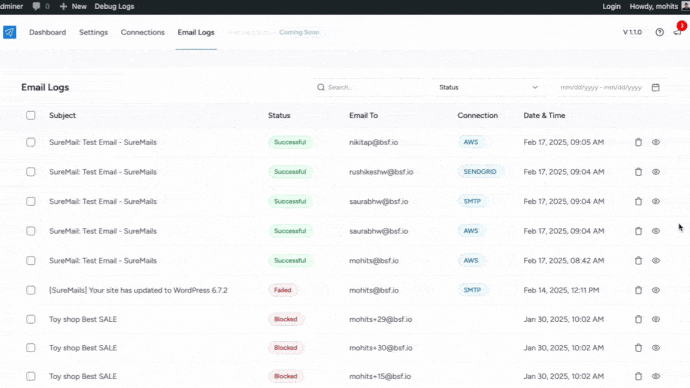
Task: Open the Howdy, mohits account menu
Action: click(x=659, y=6)
